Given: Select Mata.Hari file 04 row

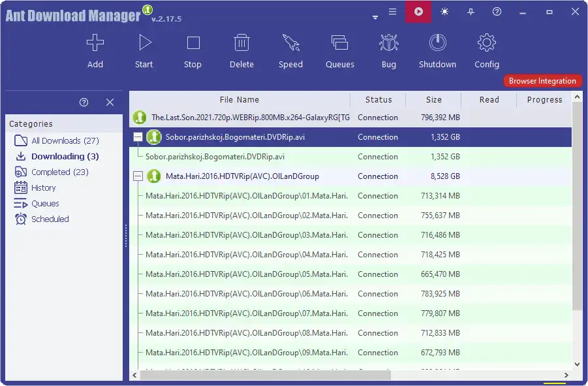Looking at the screenshot, I should tap(350, 254).
